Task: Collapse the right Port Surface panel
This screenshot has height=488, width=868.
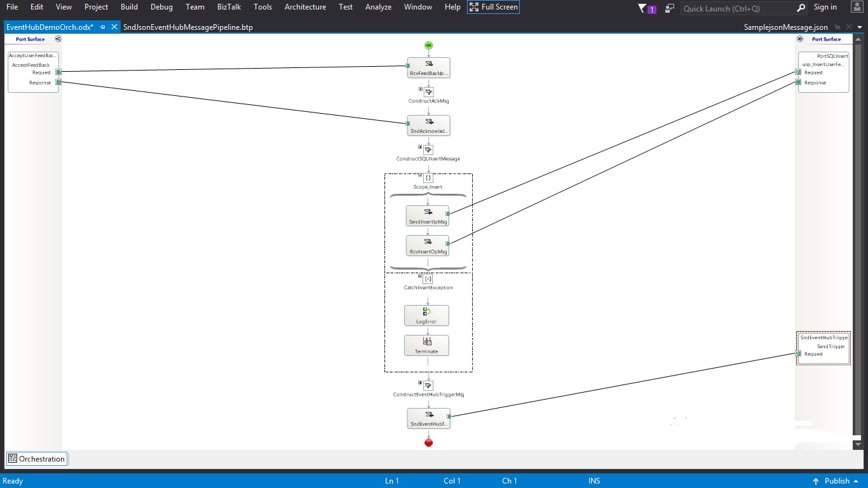Action: click(800, 39)
